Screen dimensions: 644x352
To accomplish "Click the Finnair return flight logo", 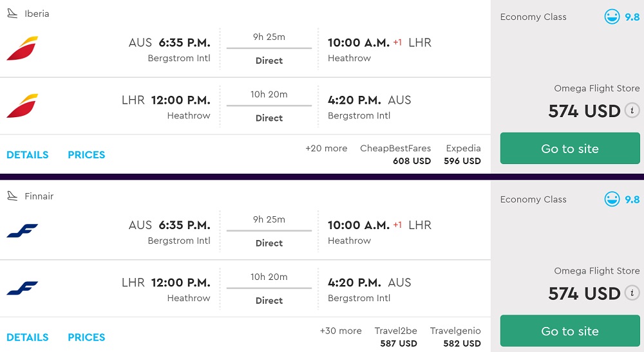I will point(22,288).
